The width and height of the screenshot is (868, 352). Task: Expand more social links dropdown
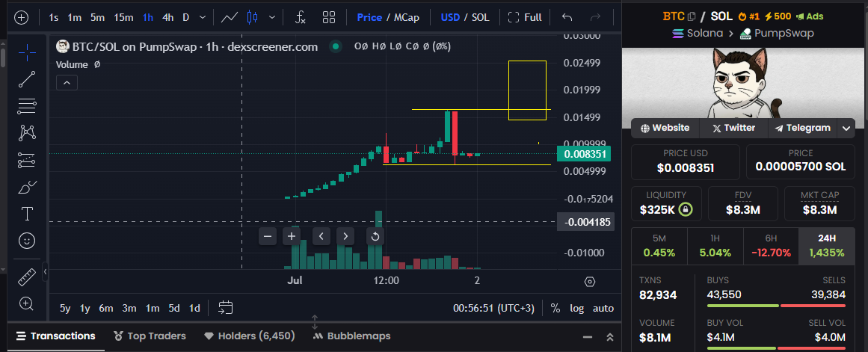[846, 129]
